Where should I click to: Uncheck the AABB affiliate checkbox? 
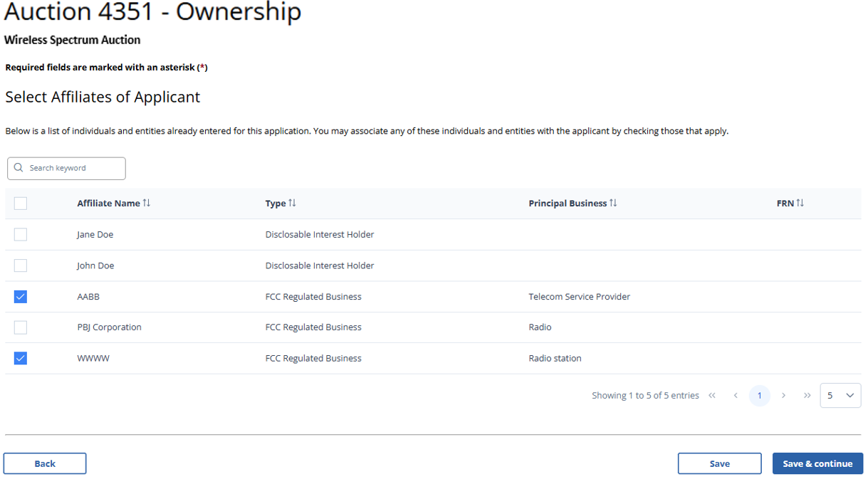pos(21,297)
